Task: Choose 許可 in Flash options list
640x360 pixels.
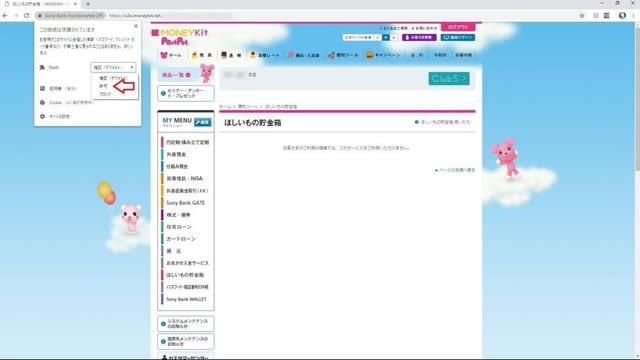Action: pos(103,86)
